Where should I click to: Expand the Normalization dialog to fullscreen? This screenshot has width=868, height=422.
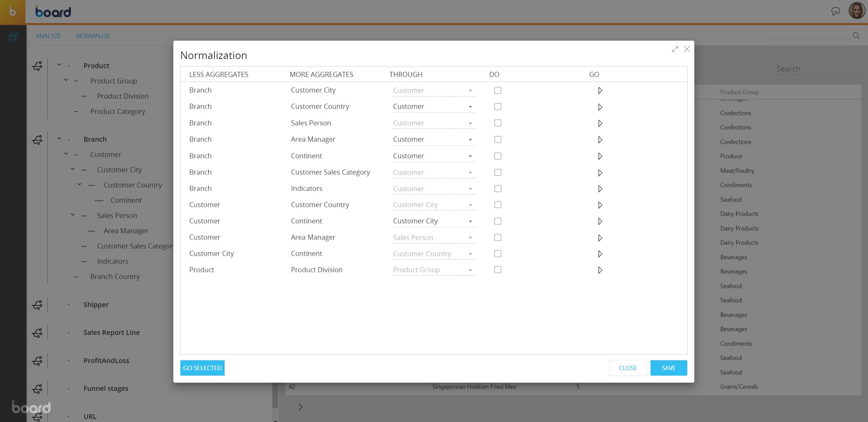[x=675, y=49]
